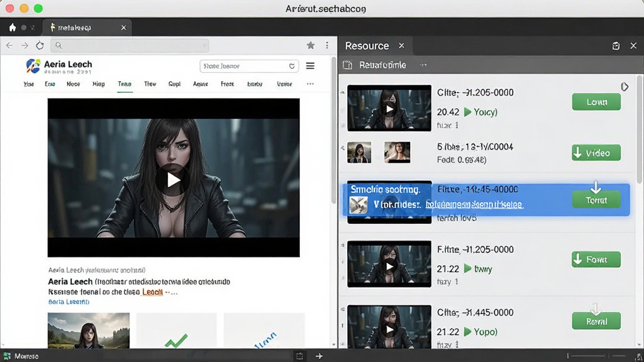This screenshot has width=644, height=362.
Task: Switch to the metaleeq browser tab
Action: tap(88, 28)
